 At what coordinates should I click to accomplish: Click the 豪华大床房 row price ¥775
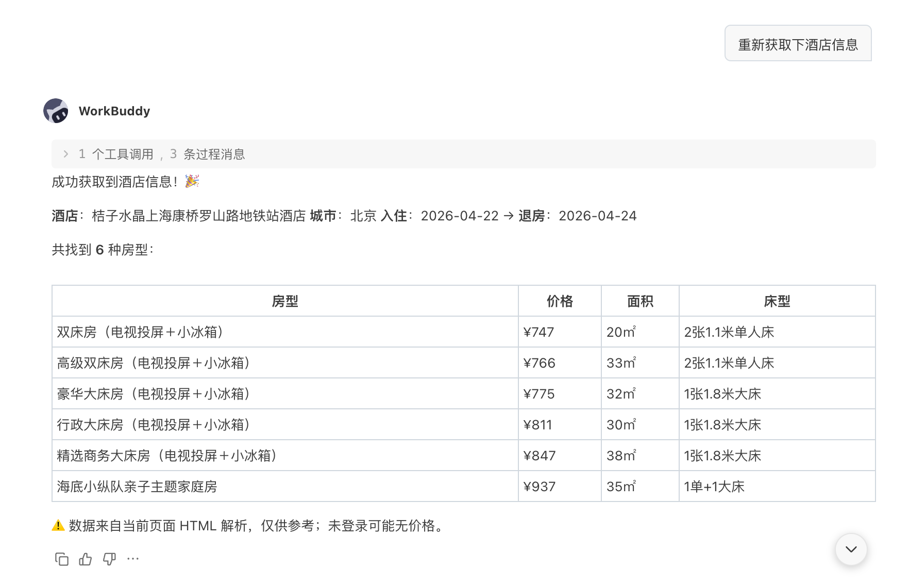(x=538, y=394)
